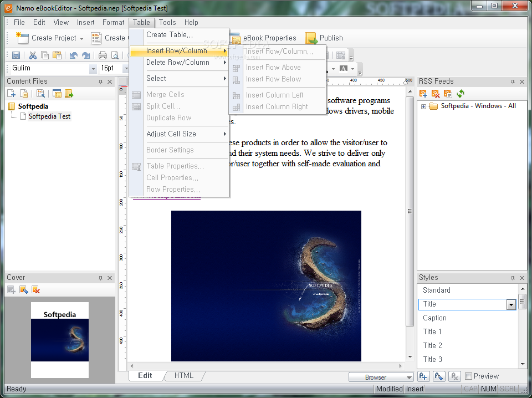Screen dimensions: 532x398
Task: Pin the Content Files panel
Action: [x=100, y=82]
